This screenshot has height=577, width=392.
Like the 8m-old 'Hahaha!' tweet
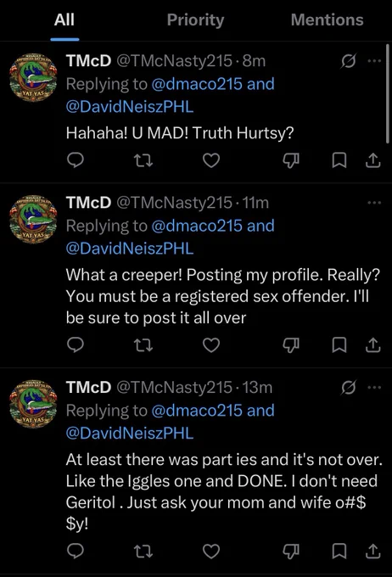tap(211, 160)
